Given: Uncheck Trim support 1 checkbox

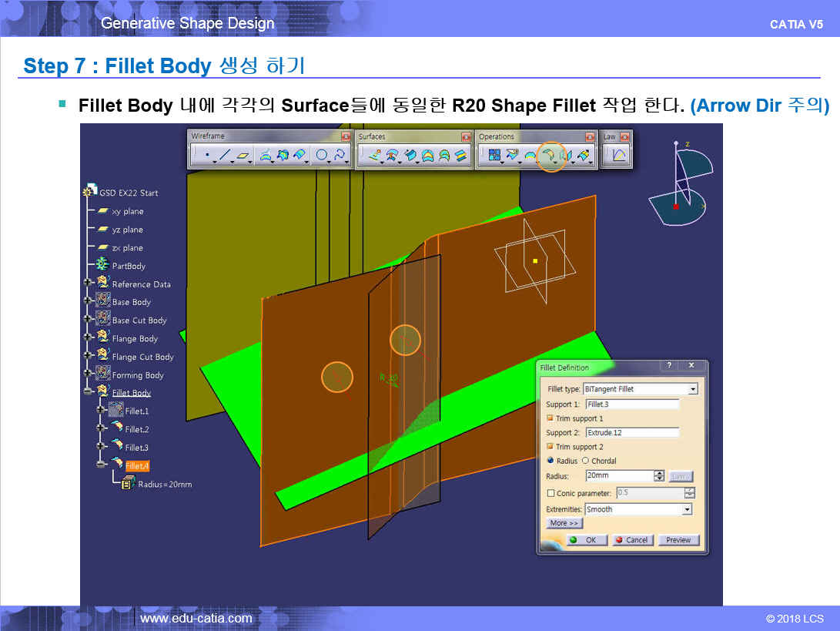Looking at the screenshot, I should [x=551, y=418].
